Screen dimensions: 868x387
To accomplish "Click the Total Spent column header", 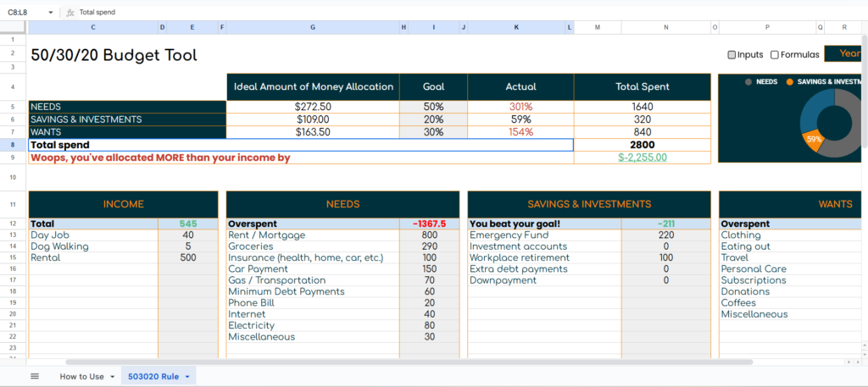I will (x=643, y=86).
